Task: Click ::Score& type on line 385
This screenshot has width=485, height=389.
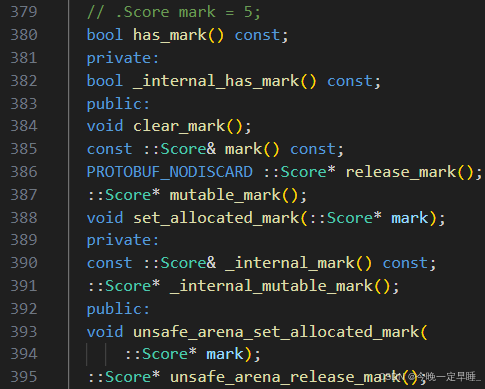Action: click(179, 149)
